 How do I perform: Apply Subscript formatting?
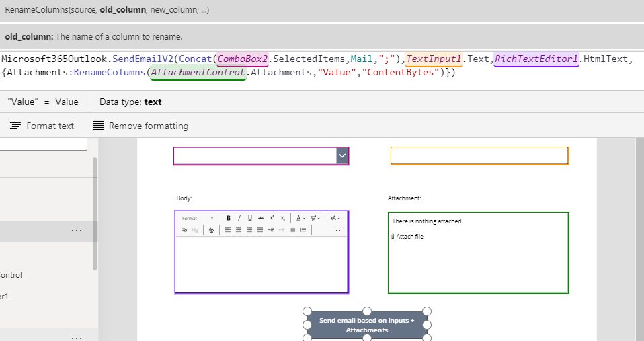click(282, 218)
